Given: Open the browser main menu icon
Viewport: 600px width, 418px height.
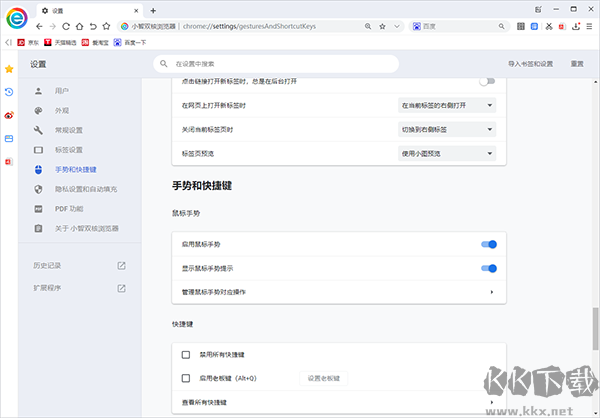Looking at the screenshot, I should pyautogui.click(x=589, y=26).
